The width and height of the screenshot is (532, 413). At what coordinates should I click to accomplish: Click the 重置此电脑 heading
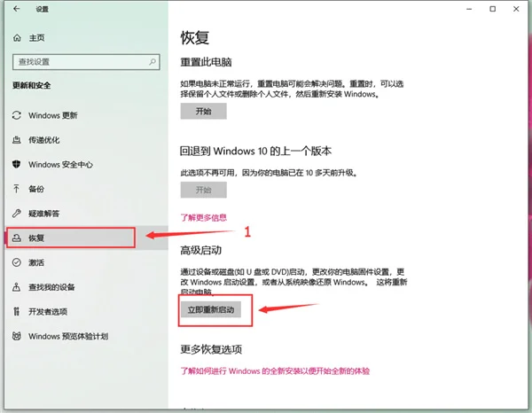coord(206,62)
